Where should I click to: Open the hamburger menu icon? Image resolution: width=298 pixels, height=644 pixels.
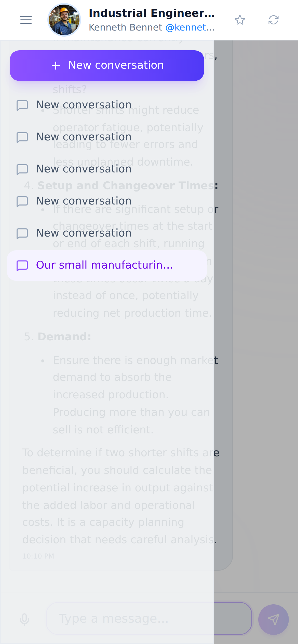point(26,20)
